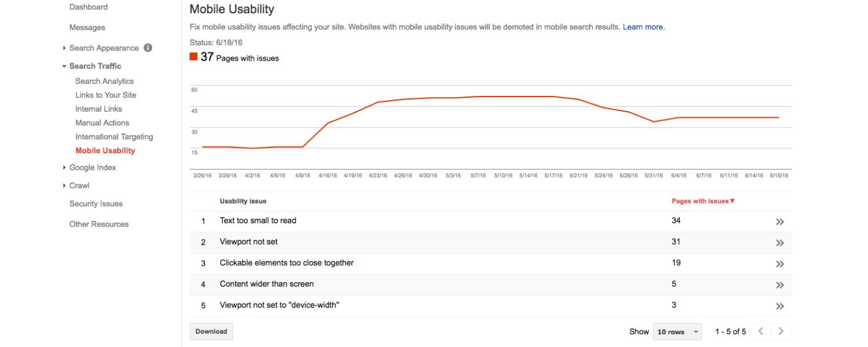
Task: Click the Download button
Action: click(x=211, y=331)
